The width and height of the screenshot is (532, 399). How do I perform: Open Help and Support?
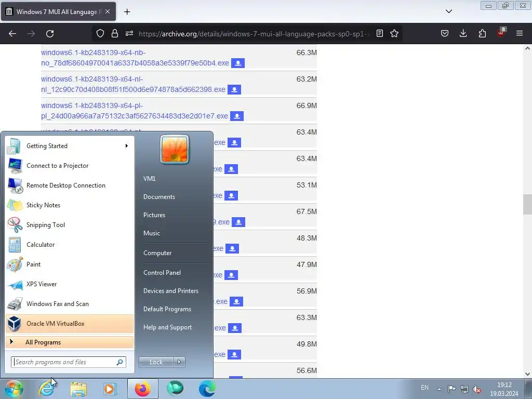pyautogui.click(x=168, y=327)
